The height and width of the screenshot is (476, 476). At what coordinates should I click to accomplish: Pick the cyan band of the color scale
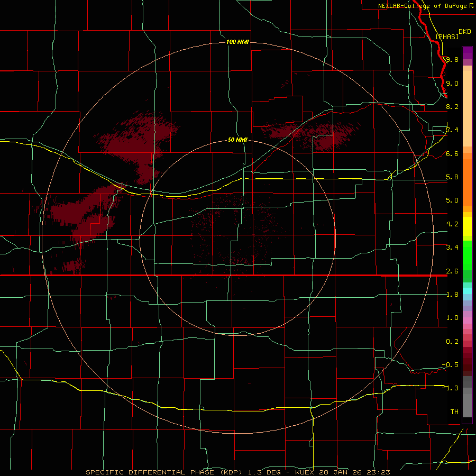(x=467, y=291)
